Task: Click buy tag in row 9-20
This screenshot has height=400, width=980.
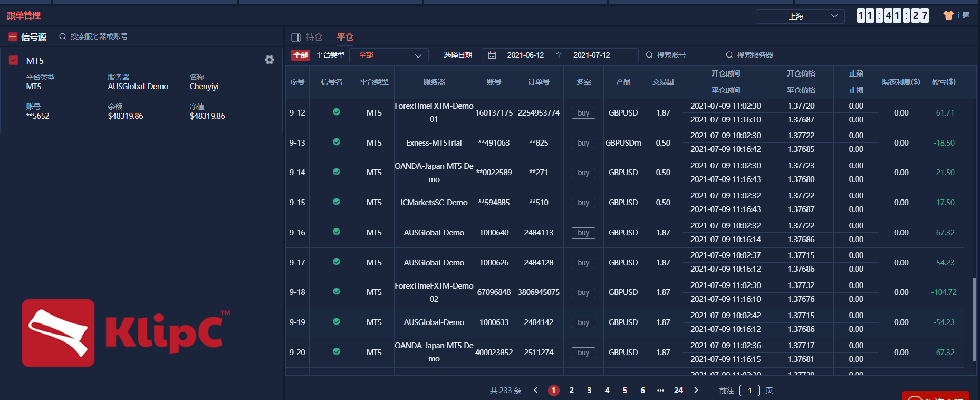Action: (583, 353)
